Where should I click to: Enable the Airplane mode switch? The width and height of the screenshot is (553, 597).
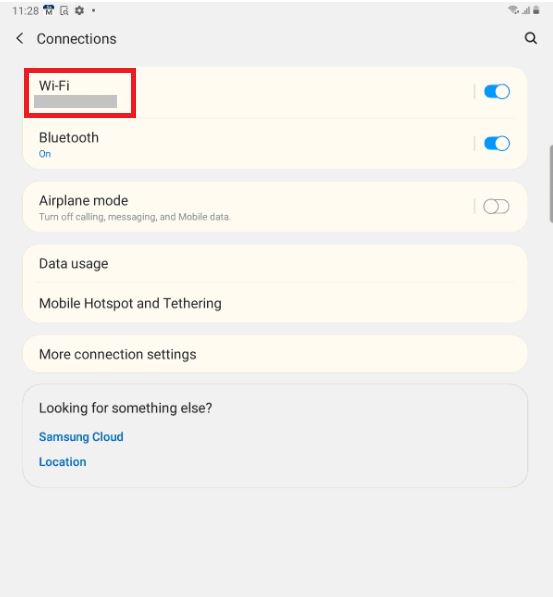pyautogui.click(x=496, y=207)
